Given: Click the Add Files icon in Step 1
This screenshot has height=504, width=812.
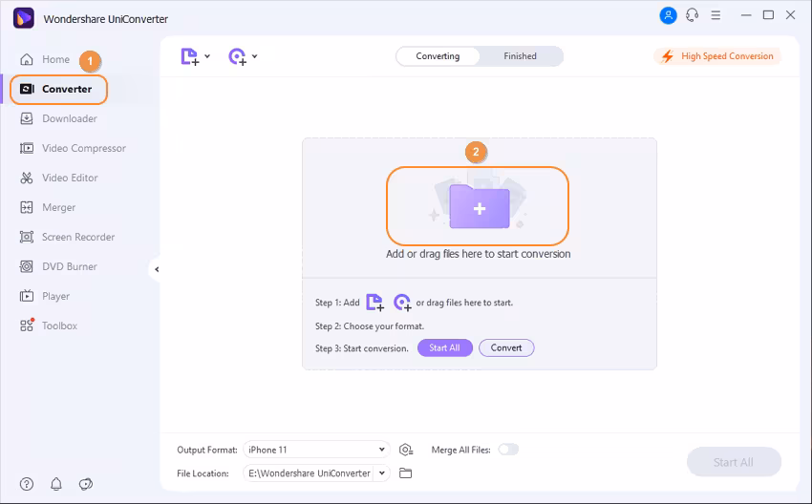Looking at the screenshot, I should 374,303.
